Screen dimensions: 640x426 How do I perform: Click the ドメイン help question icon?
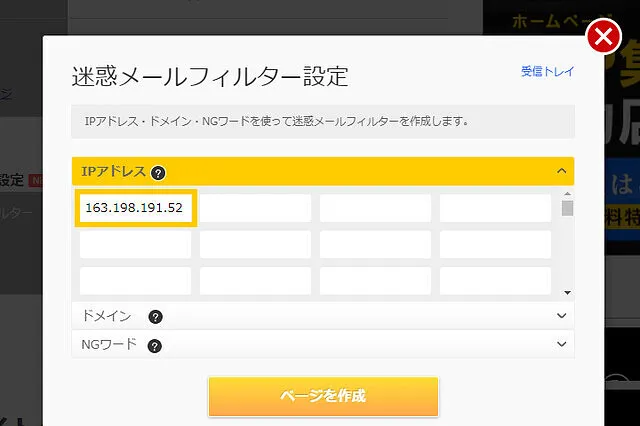[155, 317]
